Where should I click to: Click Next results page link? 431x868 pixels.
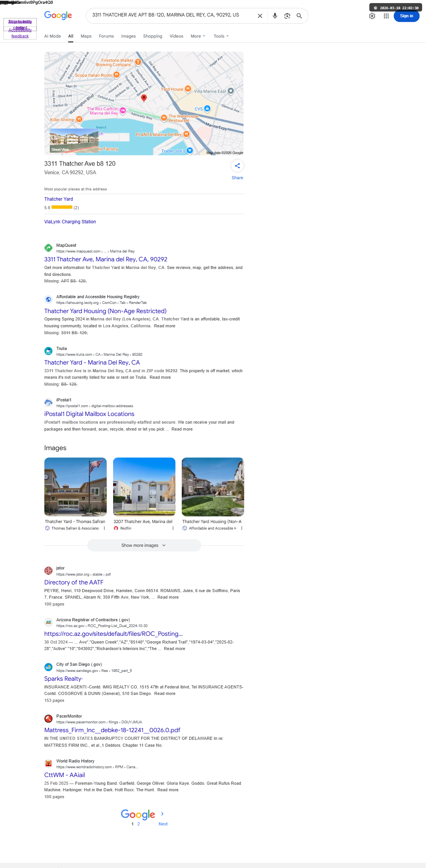(x=163, y=824)
